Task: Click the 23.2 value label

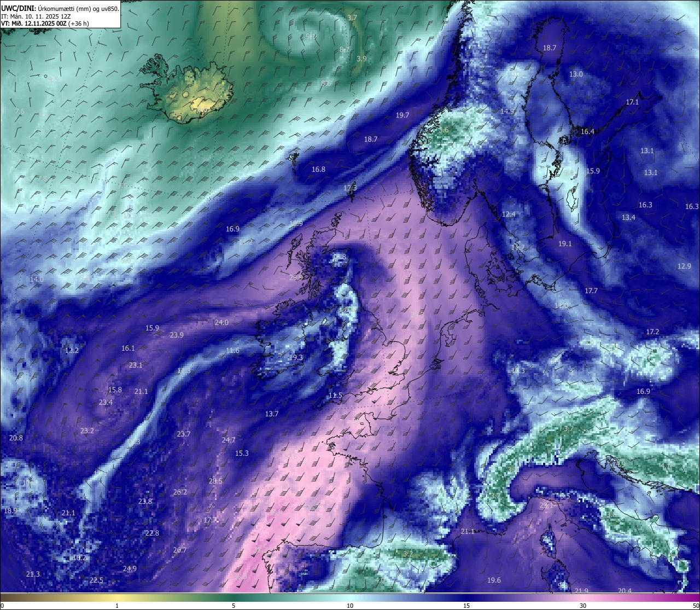Action: click(87, 431)
